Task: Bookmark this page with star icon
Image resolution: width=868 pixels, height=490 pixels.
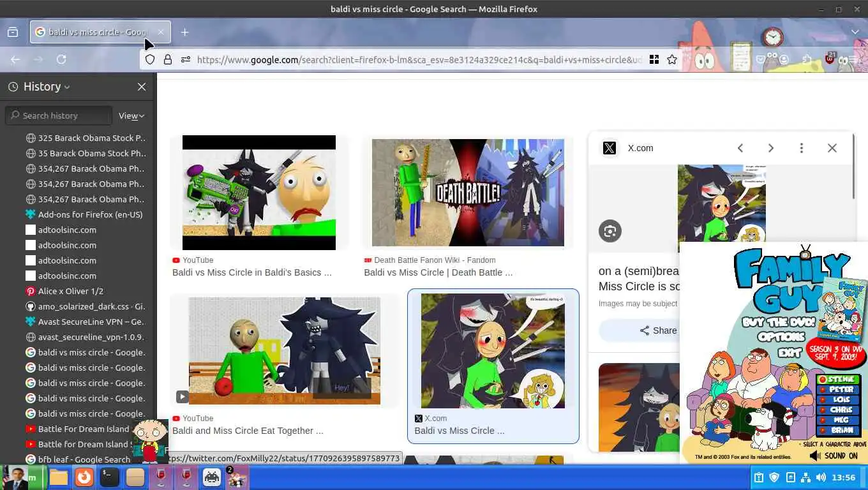Action: [x=672, y=59]
